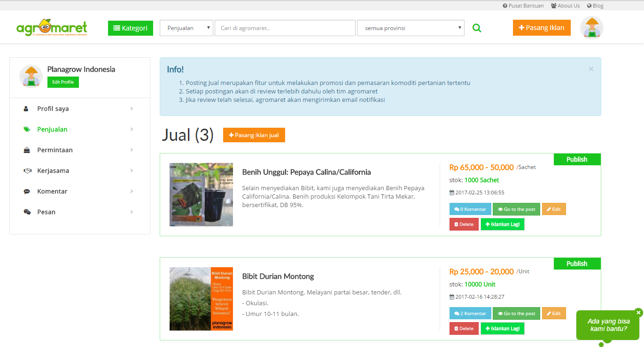Click the Pasang Iklan button
This screenshot has height=347, width=644.
point(542,28)
